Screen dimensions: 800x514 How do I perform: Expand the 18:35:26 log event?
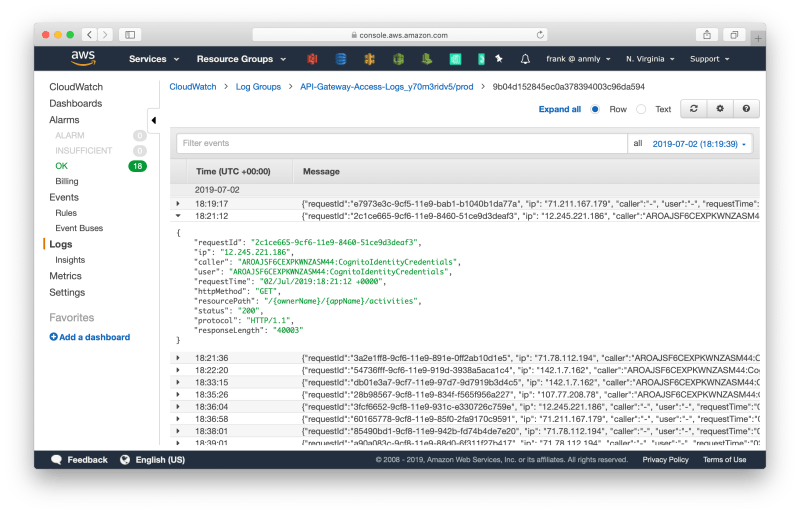tap(178, 395)
